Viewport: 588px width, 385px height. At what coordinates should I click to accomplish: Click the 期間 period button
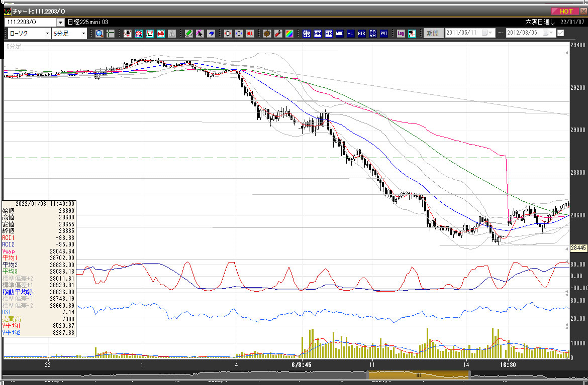click(433, 33)
